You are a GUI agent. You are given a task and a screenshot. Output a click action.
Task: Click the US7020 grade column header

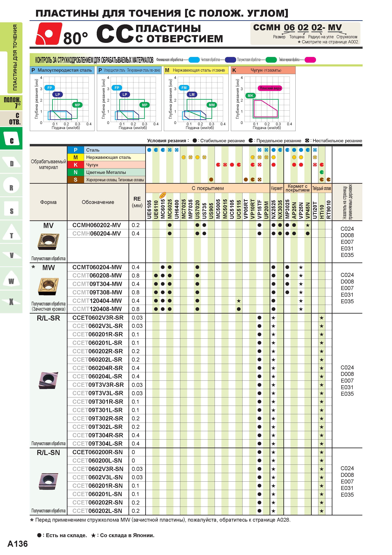tap(197, 209)
